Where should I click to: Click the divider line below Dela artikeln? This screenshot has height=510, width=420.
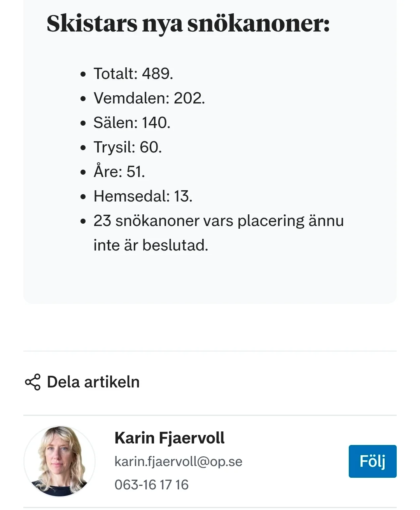tap(210, 415)
